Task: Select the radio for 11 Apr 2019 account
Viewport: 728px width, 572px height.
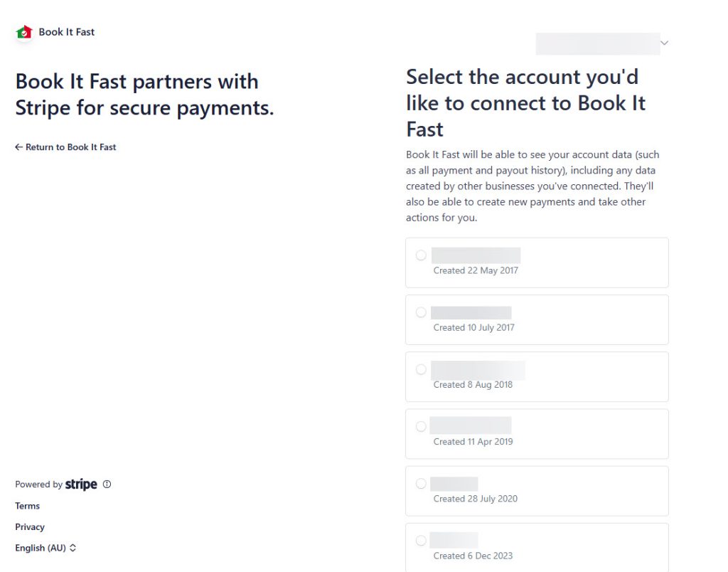Action: 421,426
